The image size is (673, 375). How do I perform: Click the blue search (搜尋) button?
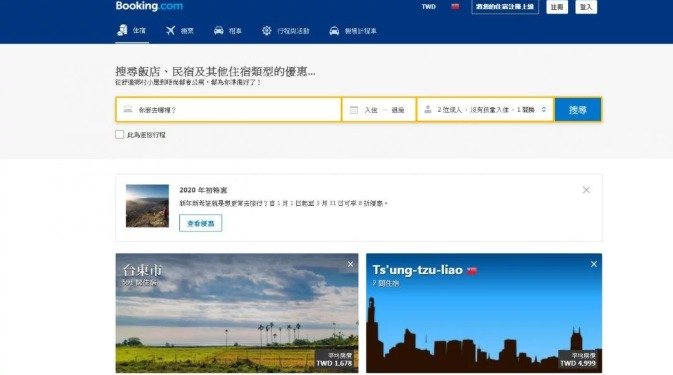coord(578,110)
